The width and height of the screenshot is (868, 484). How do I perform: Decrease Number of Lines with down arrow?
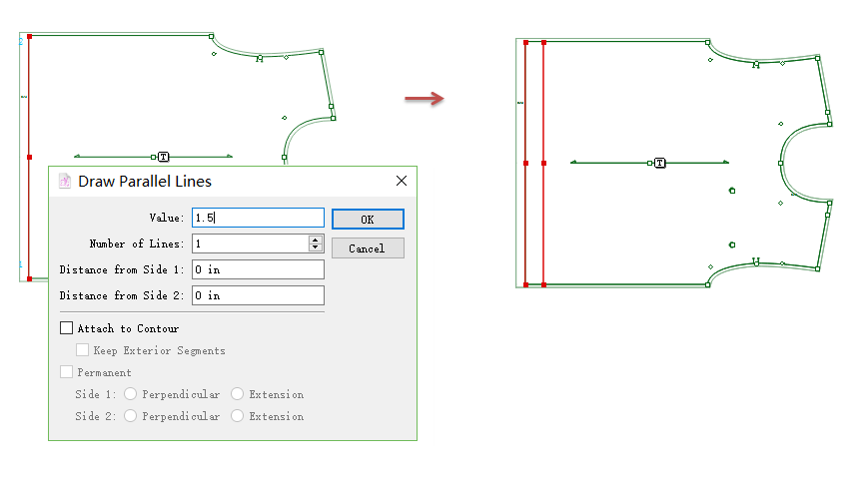(316, 247)
